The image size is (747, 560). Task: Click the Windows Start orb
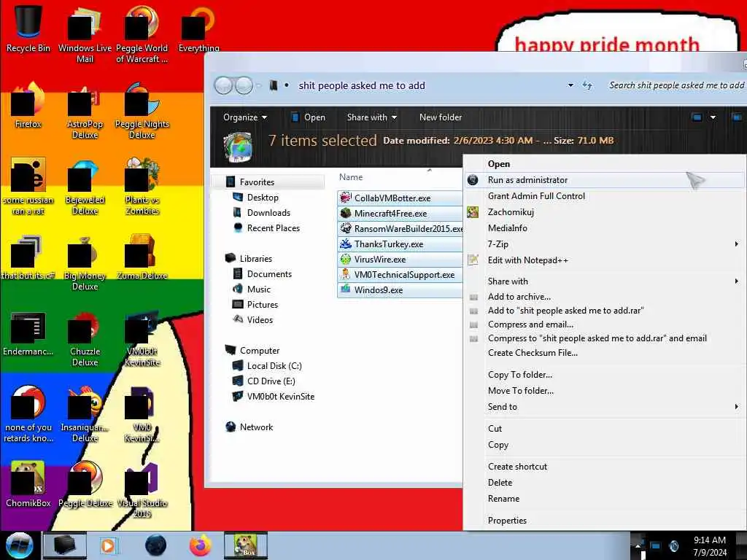(19, 545)
